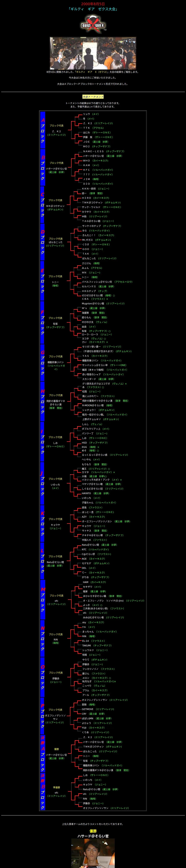Image resolution: width=186 pixels, height=868 pixels.
Task: Select player KKN-鈴将 (ジョニー)
Action: pyautogui.click(x=95, y=189)
